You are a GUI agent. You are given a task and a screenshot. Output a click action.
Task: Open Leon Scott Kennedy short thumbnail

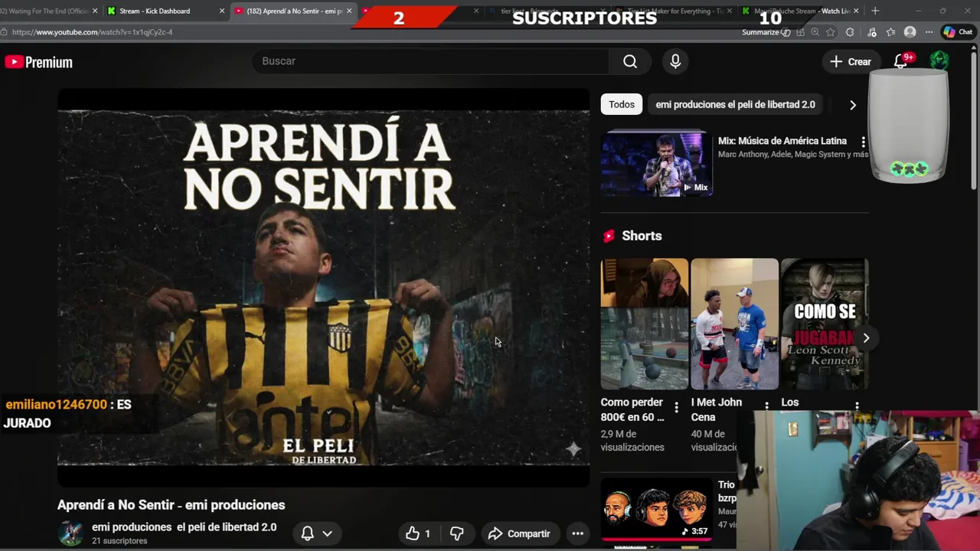[x=825, y=324]
